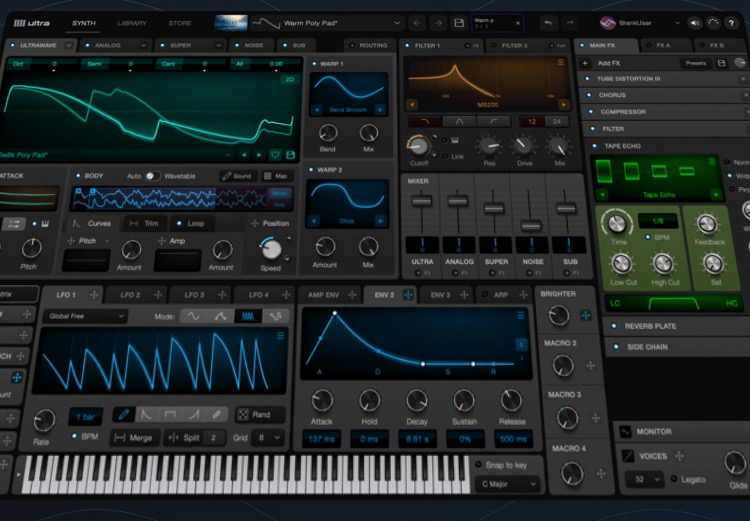
Task: Toggle the Auto/Wavetable switch in Body
Action: 152,176
